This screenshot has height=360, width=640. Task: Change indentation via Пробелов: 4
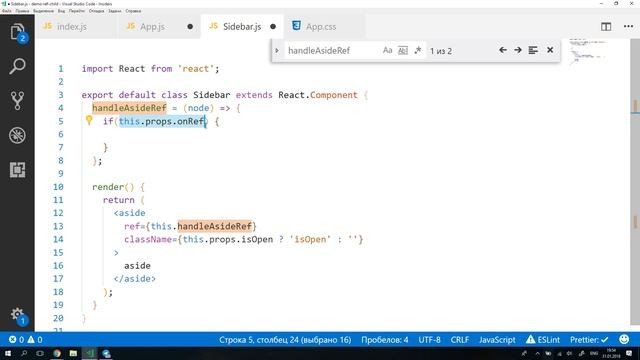click(384, 340)
